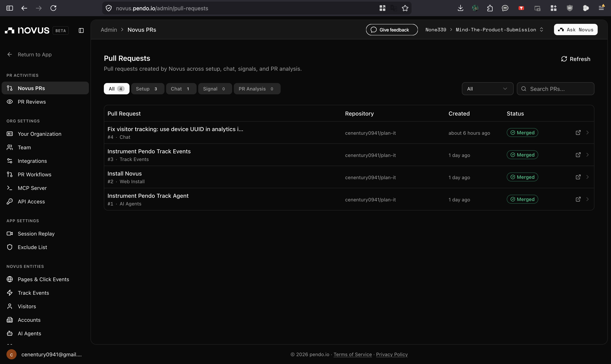This screenshot has width=611, height=364.
Task: Click the Admin breadcrumb
Action: point(109,30)
